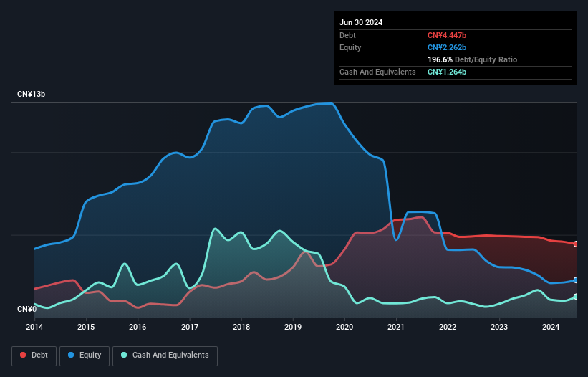Click the CN¥13b y-axis label

point(31,94)
